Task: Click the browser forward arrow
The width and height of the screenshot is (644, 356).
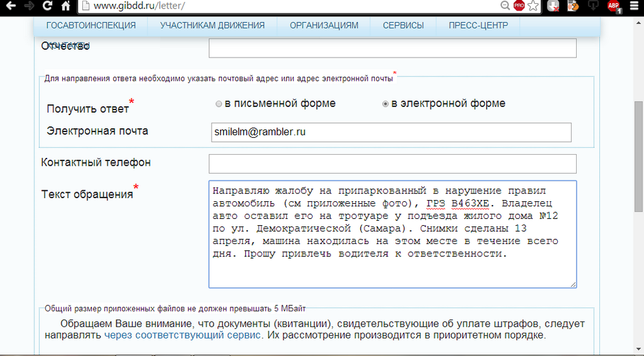Action: (x=28, y=6)
